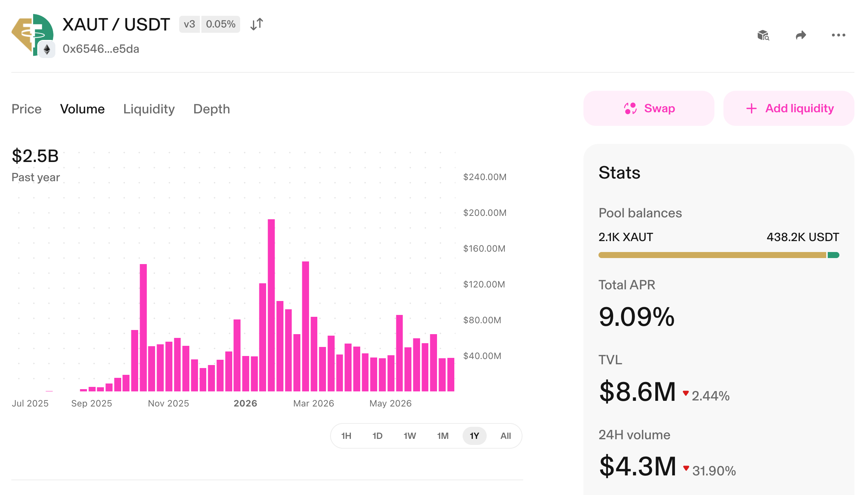Click the tallest volume bar in the chart
Screen dimensions: 868x495
(271, 305)
